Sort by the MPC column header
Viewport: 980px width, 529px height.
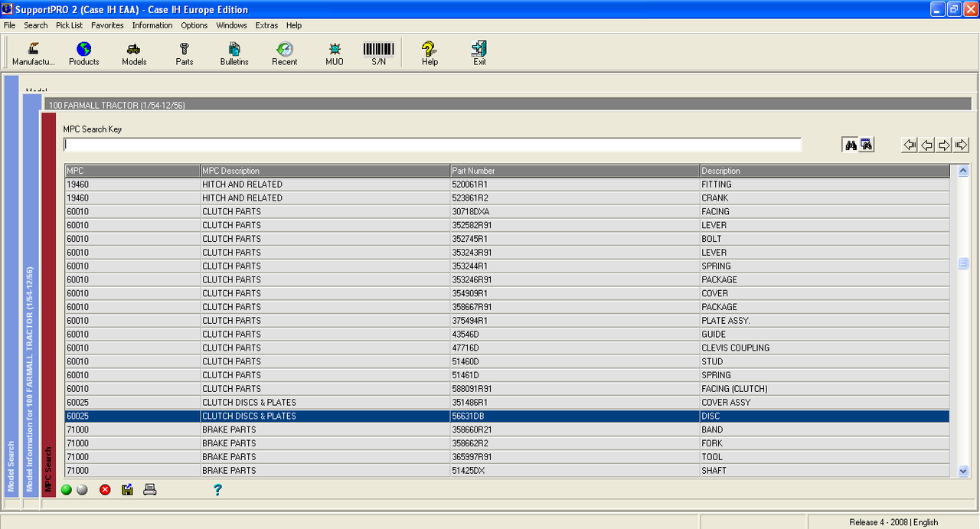click(132, 171)
